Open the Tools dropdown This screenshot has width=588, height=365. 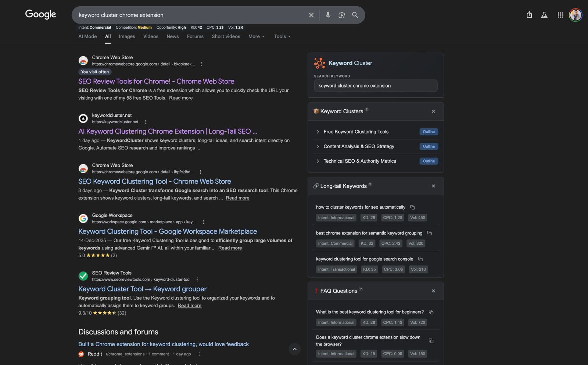coord(282,36)
